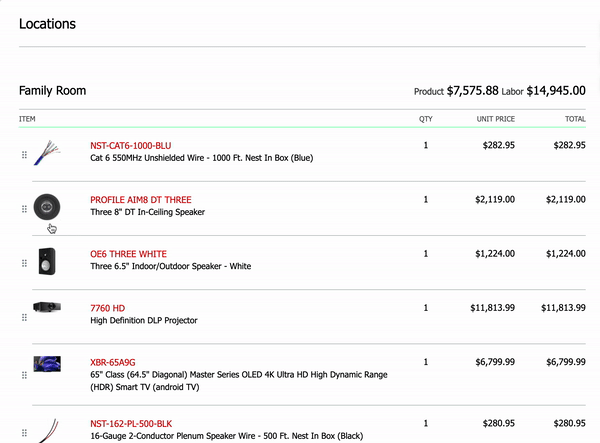
Task: Open the indoor/outdoor speaker product image
Action: point(47,261)
